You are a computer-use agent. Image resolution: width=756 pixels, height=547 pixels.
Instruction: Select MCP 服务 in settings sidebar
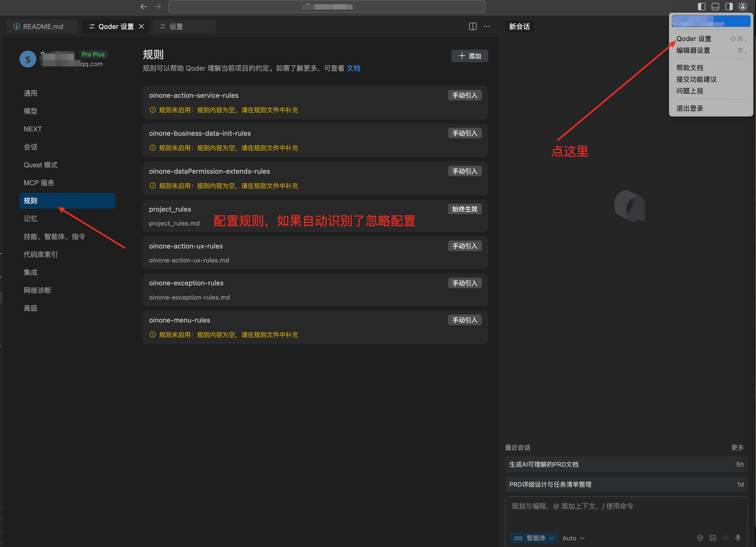39,183
